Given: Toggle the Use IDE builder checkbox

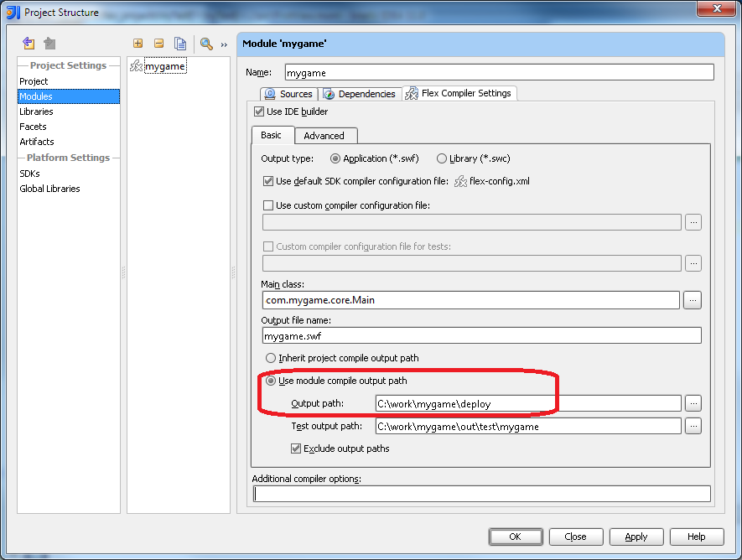Looking at the screenshot, I should click(259, 111).
